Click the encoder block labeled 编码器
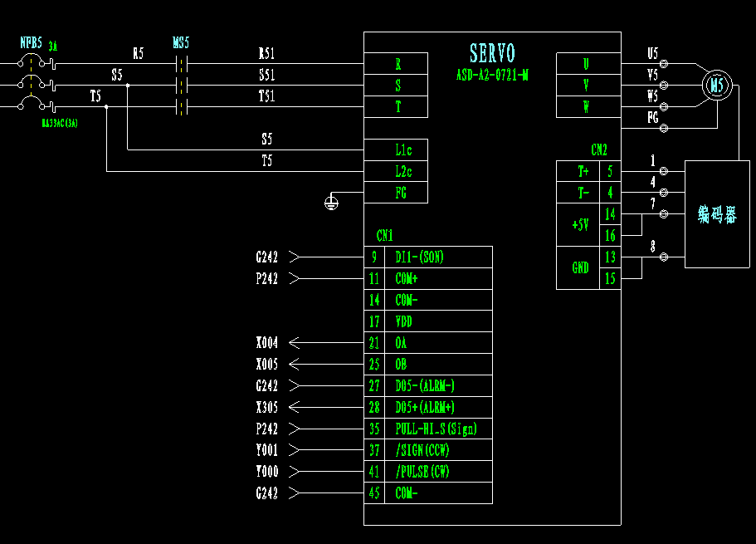Image resolution: width=756 pixels, height=544 pixels. pos(717,215)
